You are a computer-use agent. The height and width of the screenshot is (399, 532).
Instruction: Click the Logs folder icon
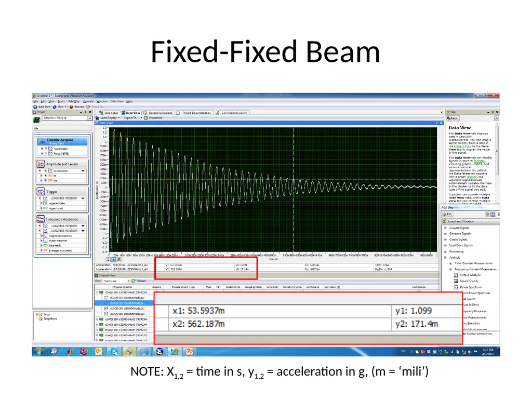point(41,314)
